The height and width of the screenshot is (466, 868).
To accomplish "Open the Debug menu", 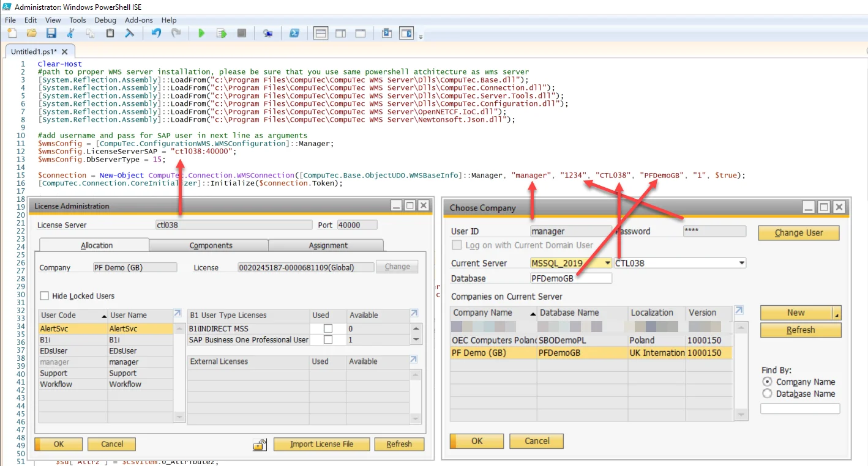I will point(105,20).
